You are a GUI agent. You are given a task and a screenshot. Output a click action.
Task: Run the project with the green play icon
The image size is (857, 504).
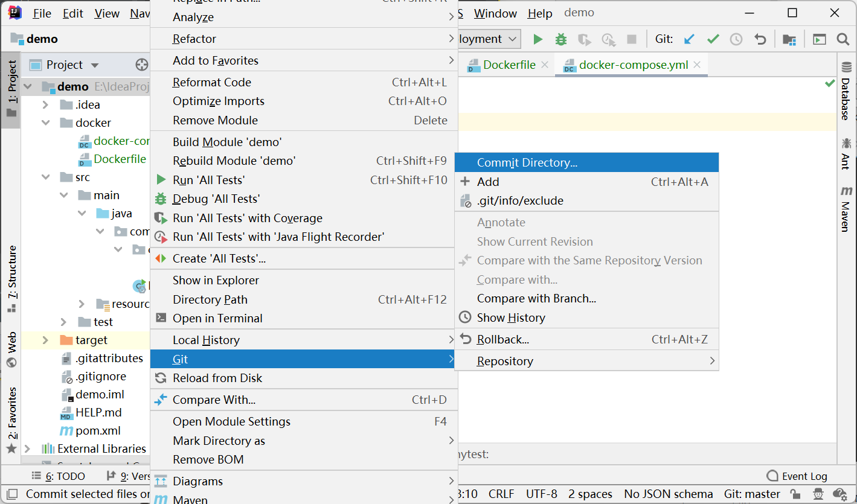click(x=538, y=39)
